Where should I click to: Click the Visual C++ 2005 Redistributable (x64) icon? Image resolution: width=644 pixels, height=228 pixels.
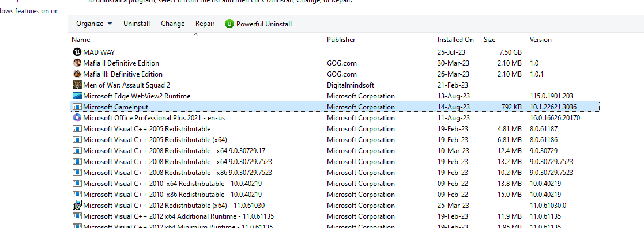tap(77, 140)
